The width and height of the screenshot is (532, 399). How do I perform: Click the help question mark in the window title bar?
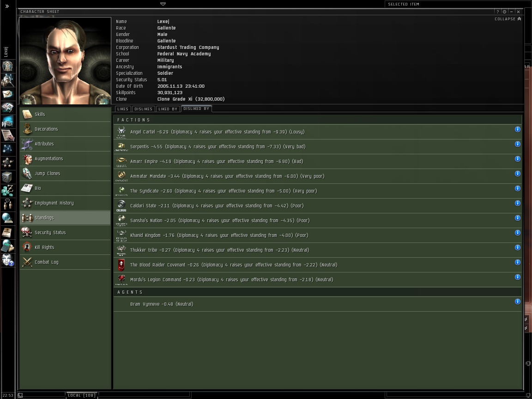click(x=498, y=12)
